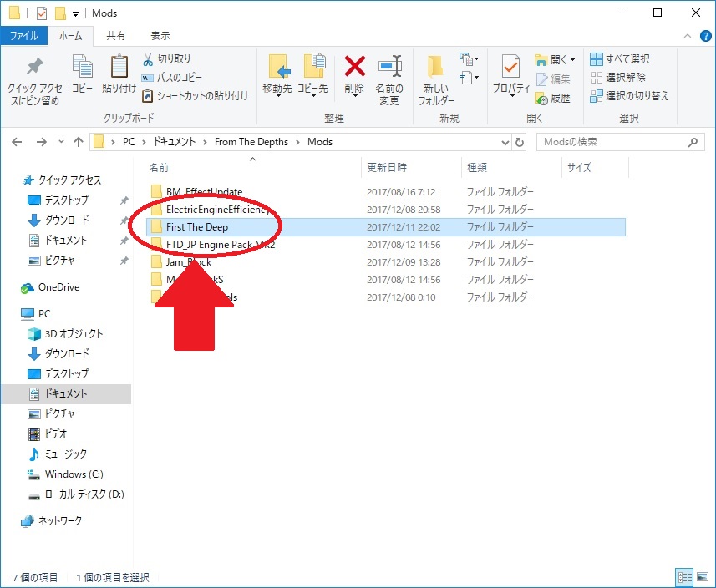
Task: Click the Cut (切り取り) scissors icon
Action: [148, 59]
